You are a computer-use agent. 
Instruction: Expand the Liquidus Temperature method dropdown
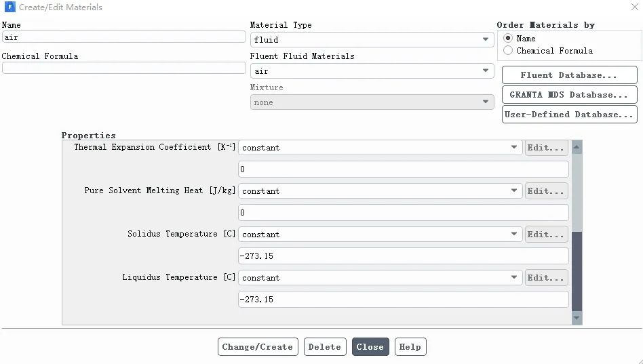pos(380,278)
